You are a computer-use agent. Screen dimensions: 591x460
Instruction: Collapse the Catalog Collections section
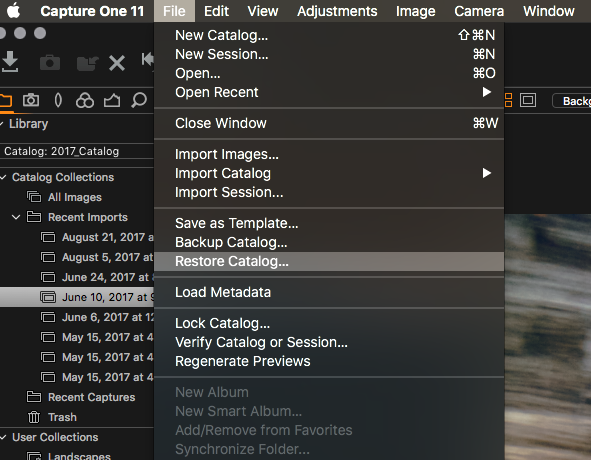click(3, 177)
